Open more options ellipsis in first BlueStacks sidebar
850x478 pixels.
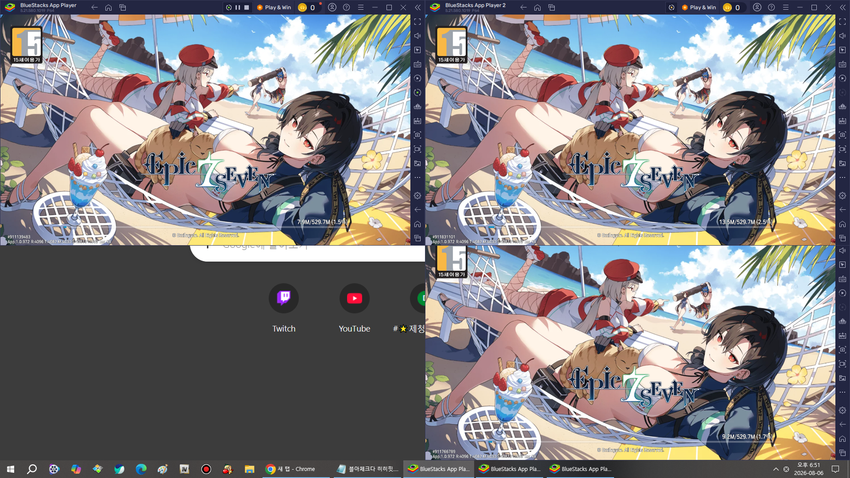point(417,177)
